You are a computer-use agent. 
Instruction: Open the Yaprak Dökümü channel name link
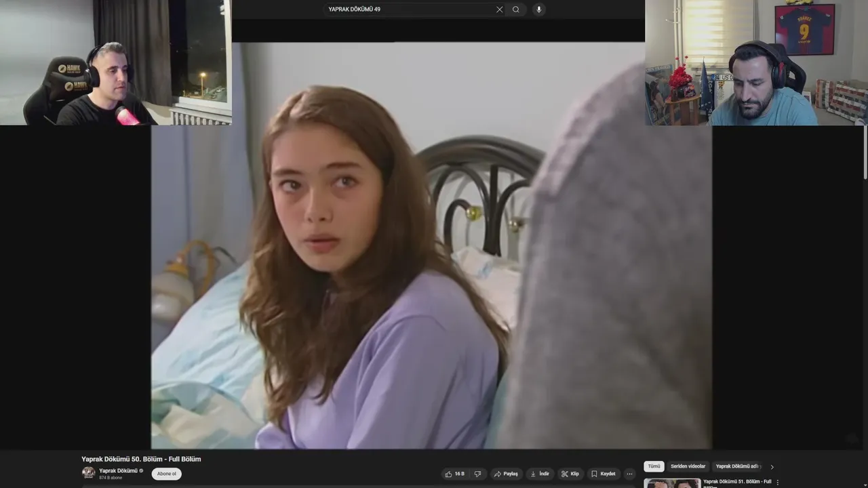118,470
